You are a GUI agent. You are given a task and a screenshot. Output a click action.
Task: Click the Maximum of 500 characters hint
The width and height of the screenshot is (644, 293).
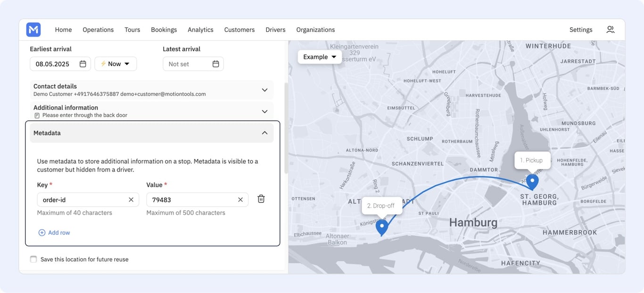186,213
